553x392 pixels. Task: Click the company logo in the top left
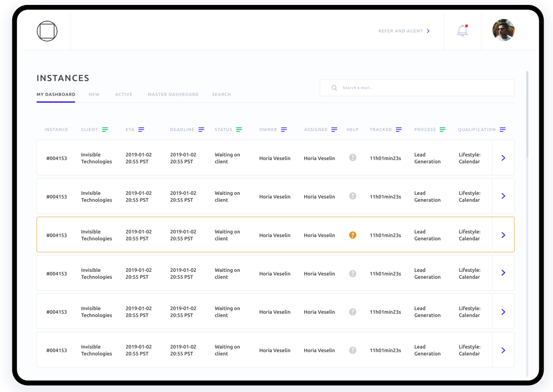[x=46, y=31]
